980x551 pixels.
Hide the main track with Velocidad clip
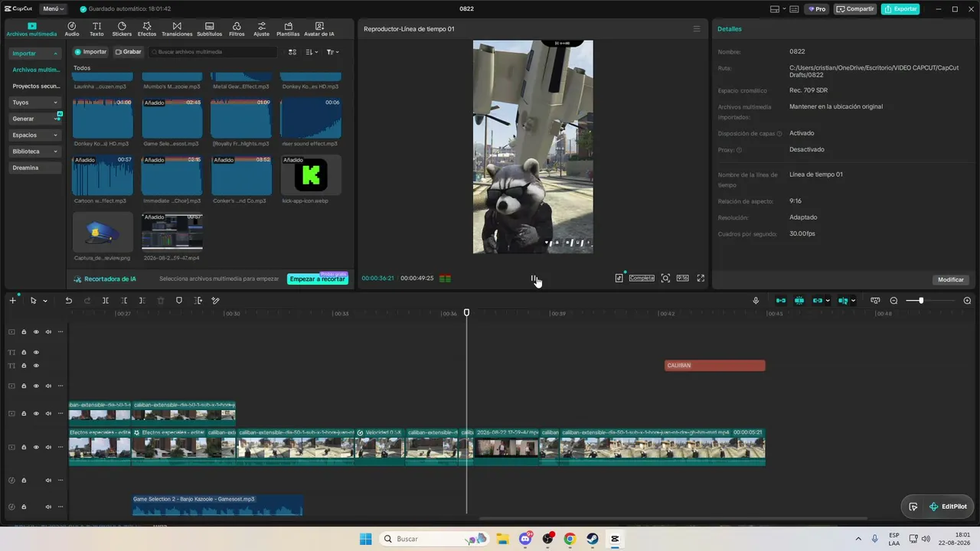tap(36, 447)
